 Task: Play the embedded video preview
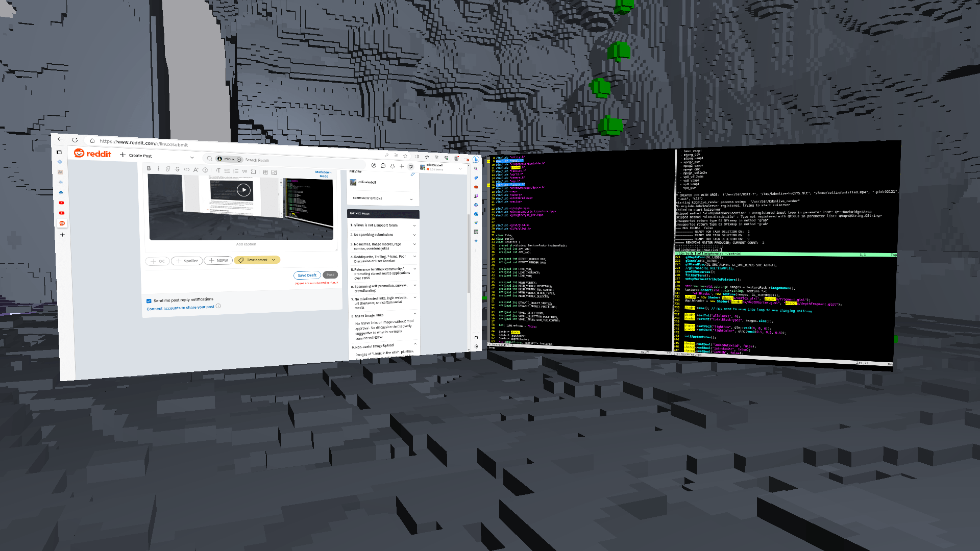244,190
